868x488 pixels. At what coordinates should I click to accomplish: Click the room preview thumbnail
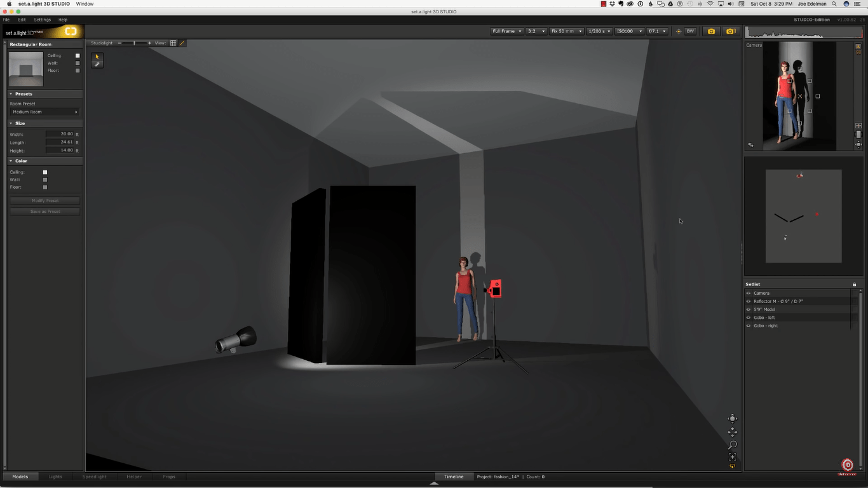click(x=26, y=69)
